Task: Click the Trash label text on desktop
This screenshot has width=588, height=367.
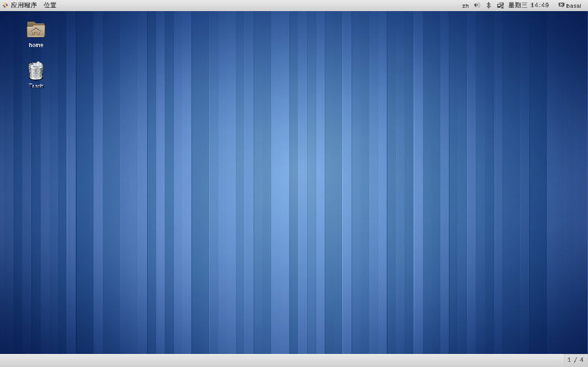Action: pyautogui.click(x=36, y=86)
